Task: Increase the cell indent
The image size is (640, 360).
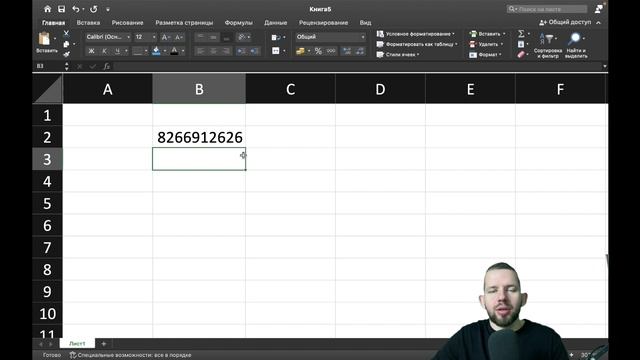Action: 254,51
